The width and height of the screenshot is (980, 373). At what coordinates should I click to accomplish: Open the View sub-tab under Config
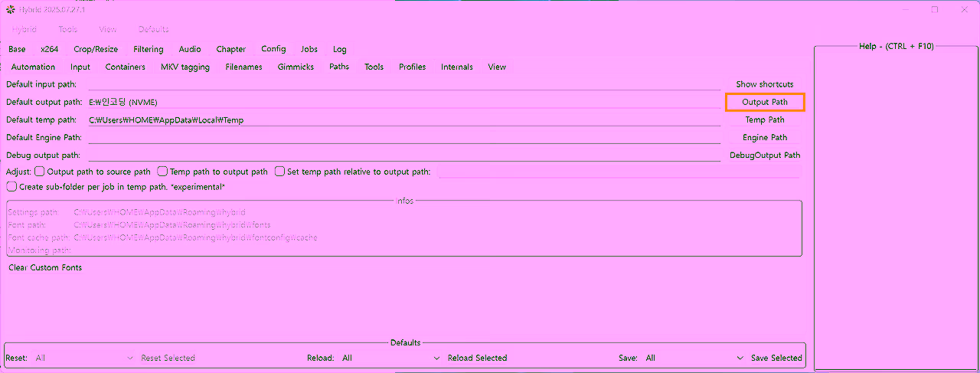tap(497, 67)
